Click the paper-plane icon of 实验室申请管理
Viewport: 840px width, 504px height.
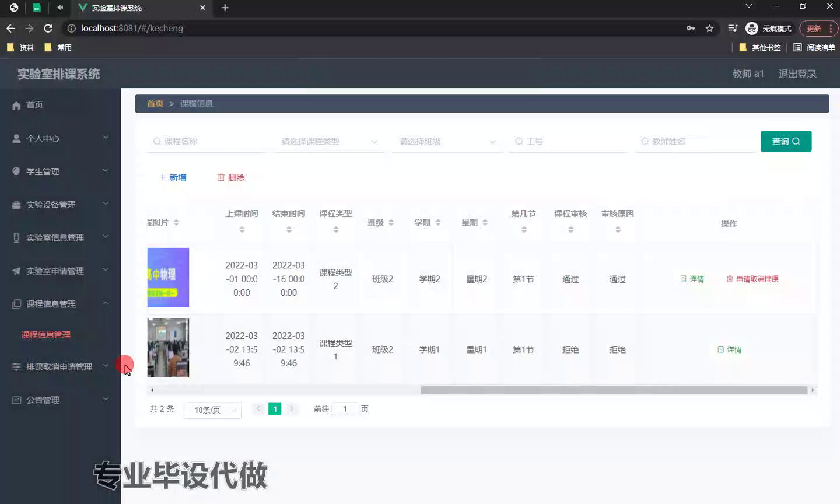pos(16,271)
